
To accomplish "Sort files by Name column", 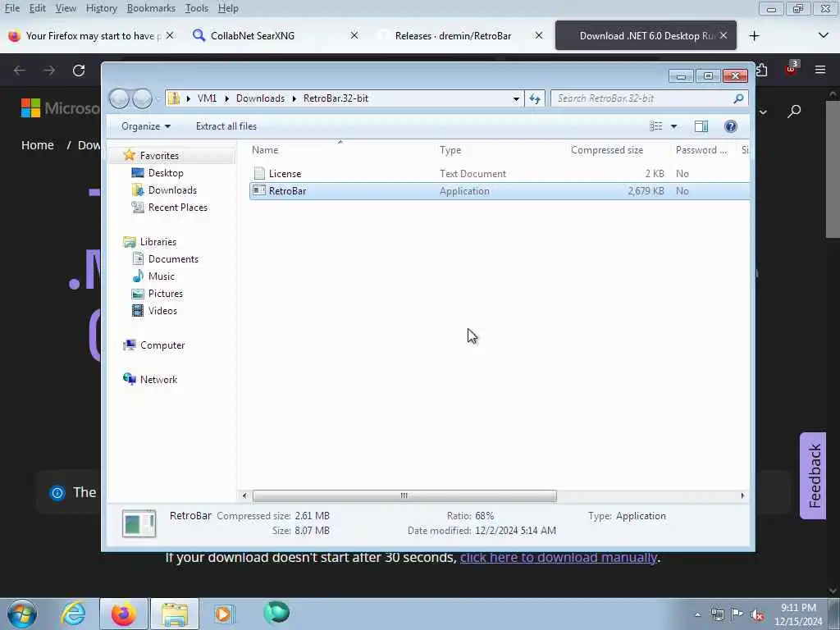I will 343,150.
